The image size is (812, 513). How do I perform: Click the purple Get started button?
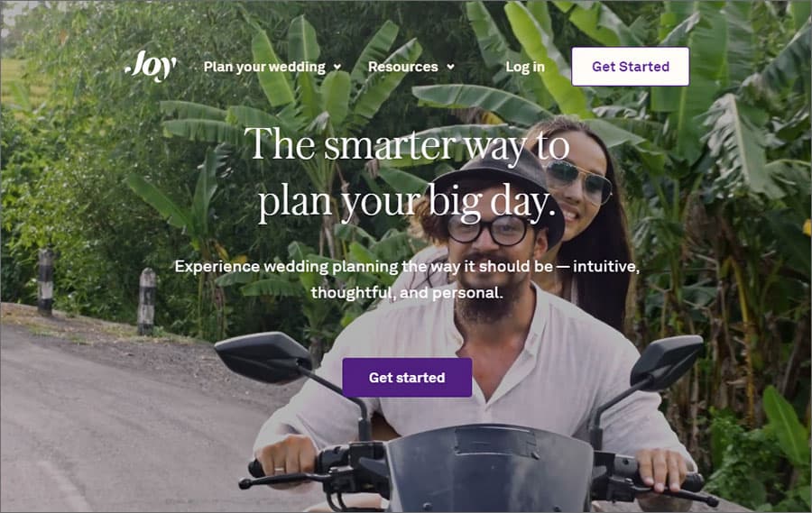407,378
